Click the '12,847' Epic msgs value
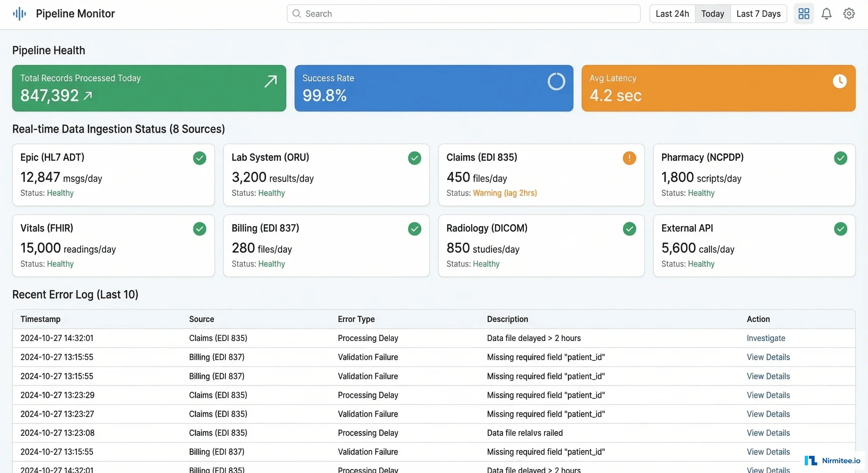868x473 pixels. pos(40,177)
